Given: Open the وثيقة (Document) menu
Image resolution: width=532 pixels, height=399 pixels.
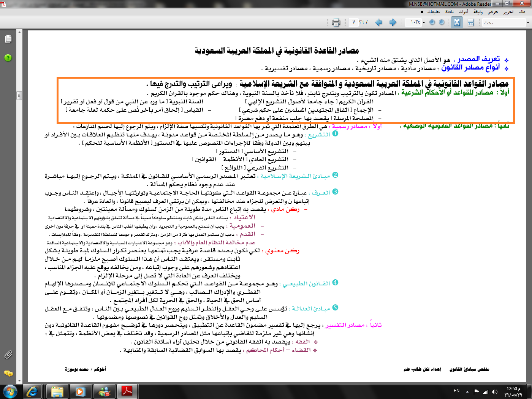Looking at the screenshot, I should click(x=478, y=12).
